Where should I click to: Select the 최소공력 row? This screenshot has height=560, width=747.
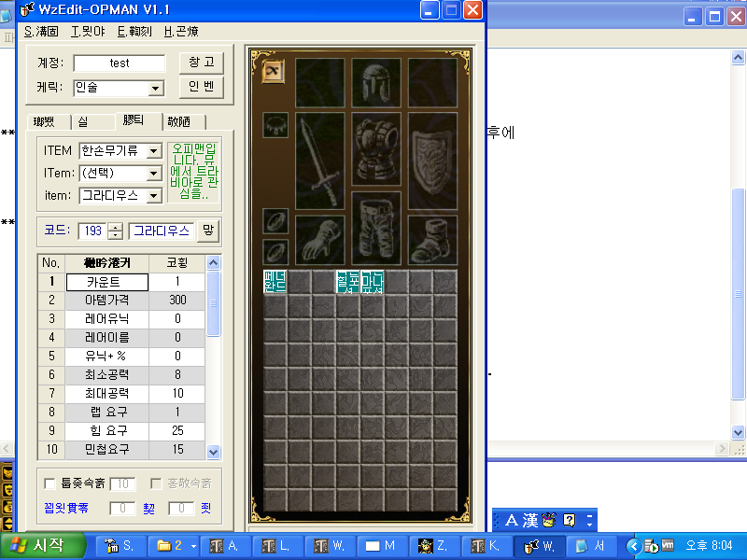pos(121,375)
